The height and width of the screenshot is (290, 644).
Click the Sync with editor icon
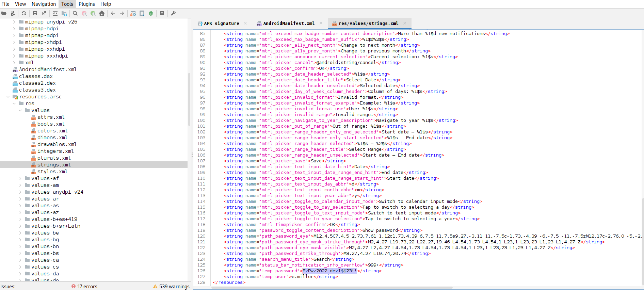click(x=55, y=13)
